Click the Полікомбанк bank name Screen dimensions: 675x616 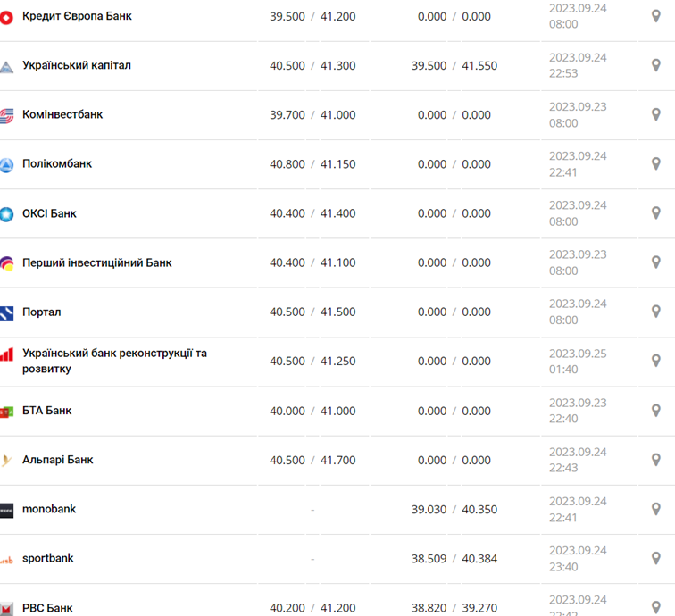[x=57, y=163]
